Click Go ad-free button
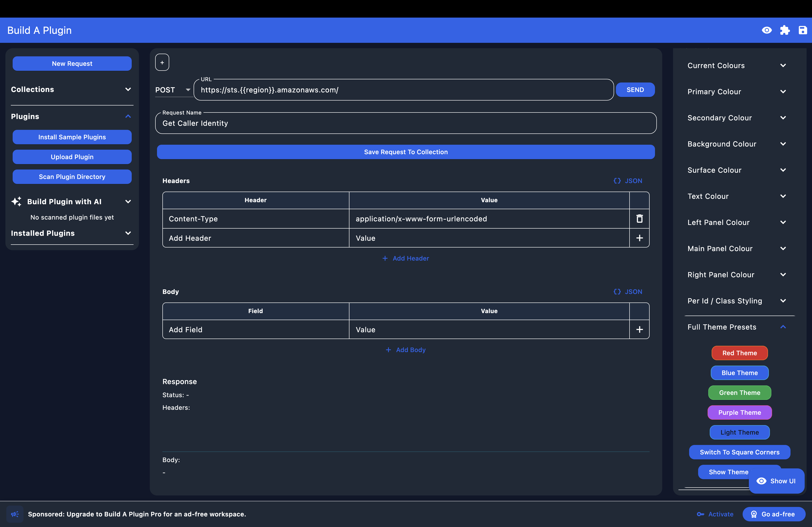Image resolution: width=812 pixels, height=527 pixels. click(x=774, y=514)
